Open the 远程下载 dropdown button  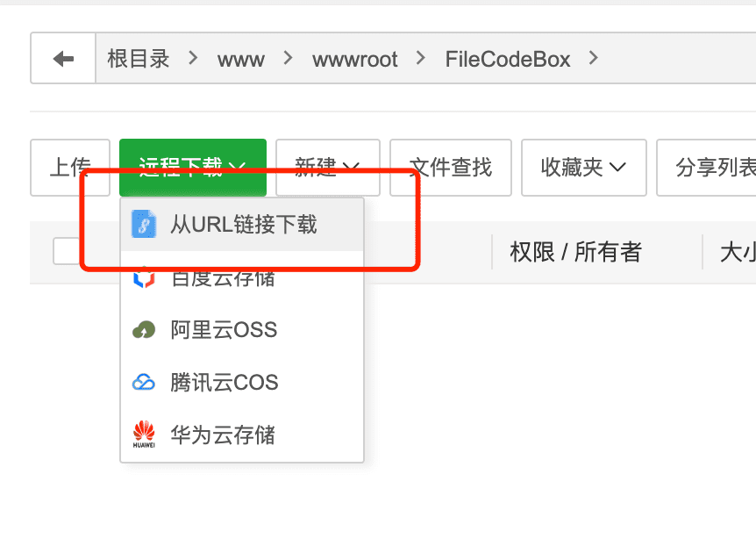(193, 168)
